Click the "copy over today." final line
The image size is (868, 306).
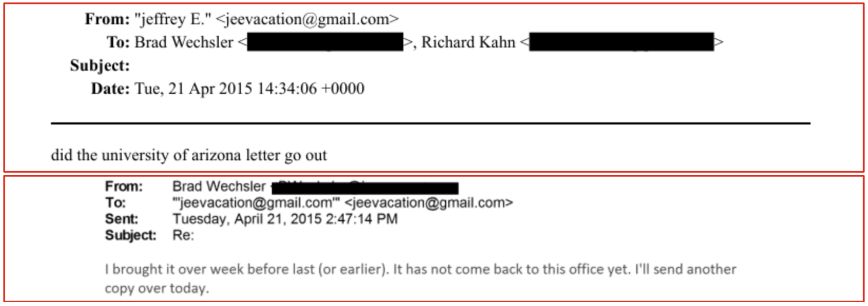tap(157, 288)
